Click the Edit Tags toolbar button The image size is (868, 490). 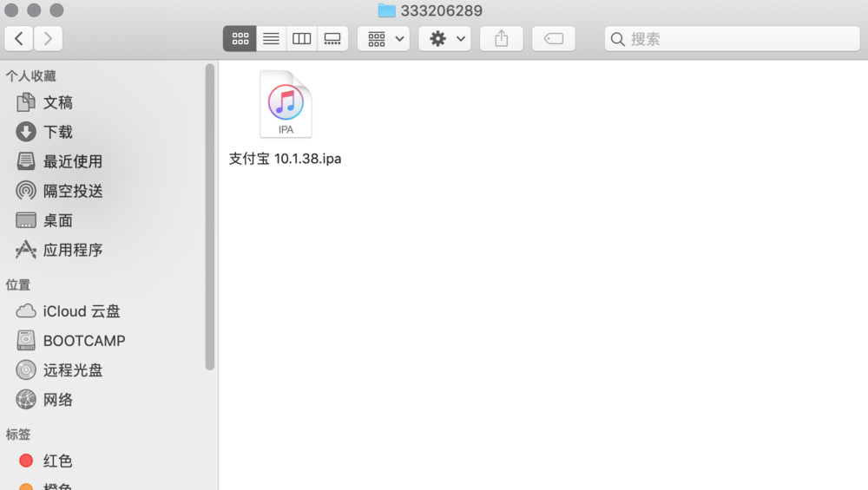[x=554, y=39]
